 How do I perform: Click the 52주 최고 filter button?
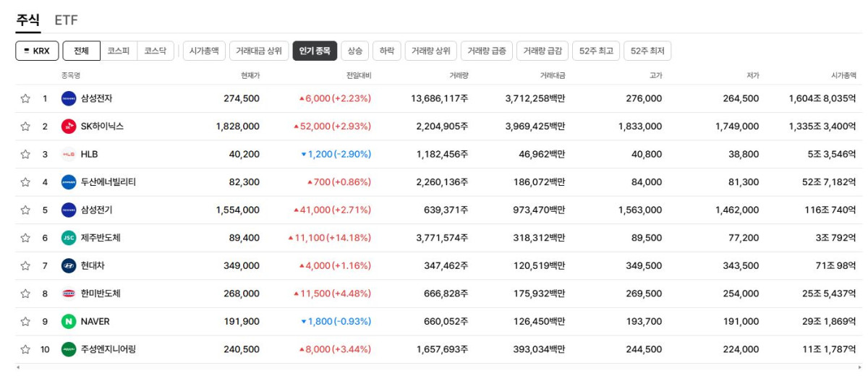(596, 51)
